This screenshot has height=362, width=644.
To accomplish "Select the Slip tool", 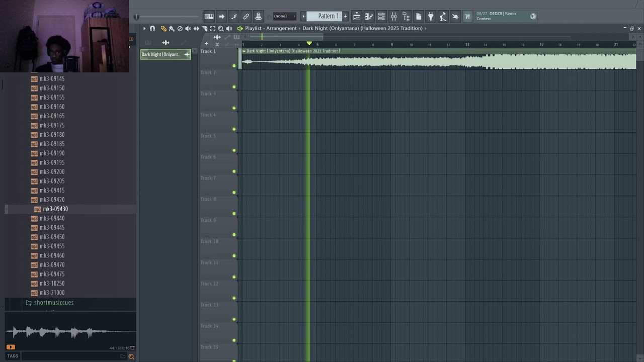I will click(x=196, y=29).
